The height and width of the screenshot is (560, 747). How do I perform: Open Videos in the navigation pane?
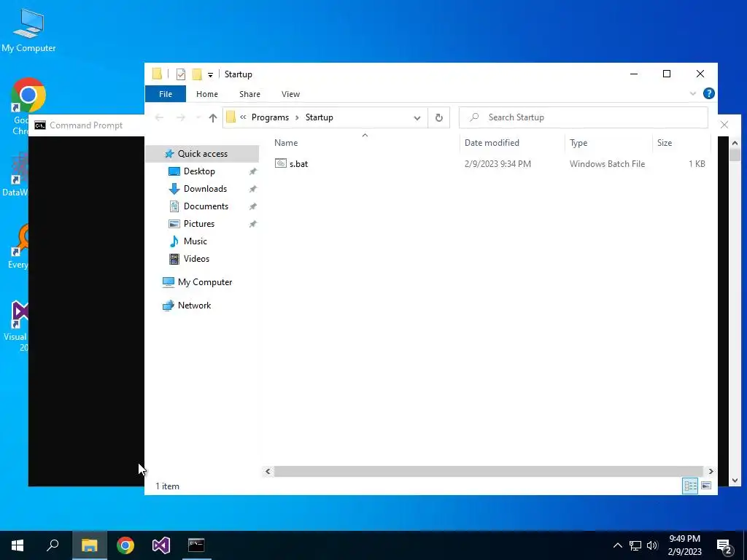pyautogui.click(x=196, y=259)
